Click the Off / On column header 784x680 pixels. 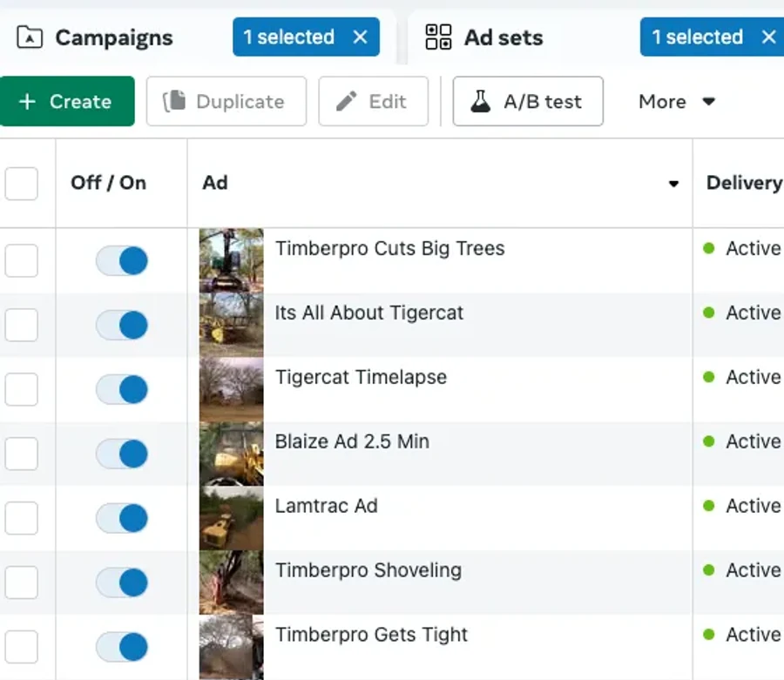[109, 183]
